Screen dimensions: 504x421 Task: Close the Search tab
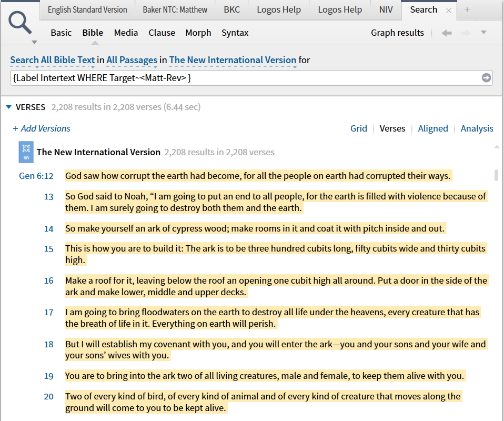click(x=449, y=11)
